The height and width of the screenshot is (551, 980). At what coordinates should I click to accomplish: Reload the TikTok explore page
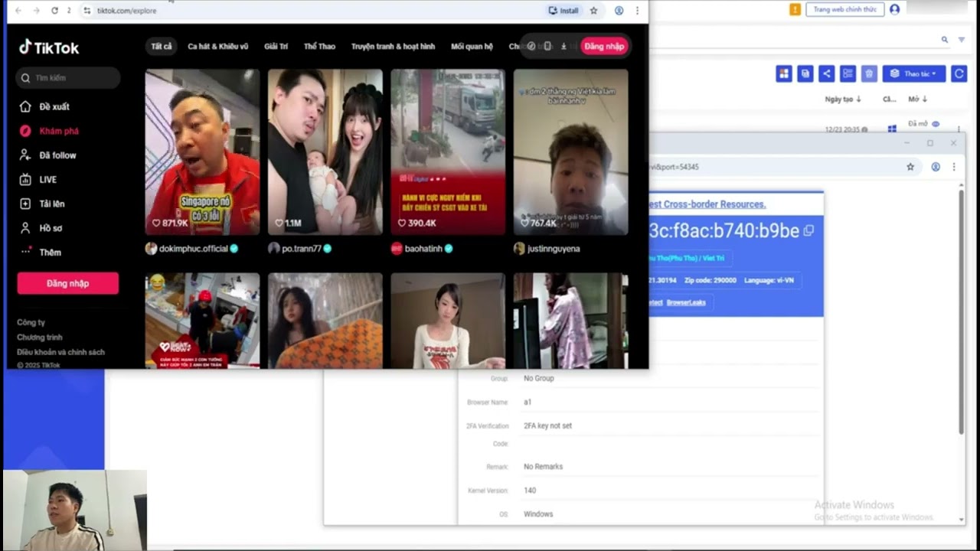[54, 11]
